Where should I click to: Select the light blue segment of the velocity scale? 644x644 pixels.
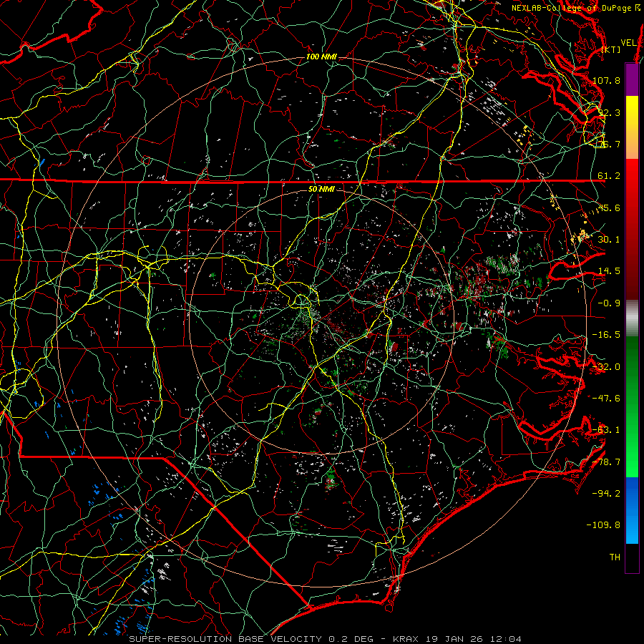point(632,527)
